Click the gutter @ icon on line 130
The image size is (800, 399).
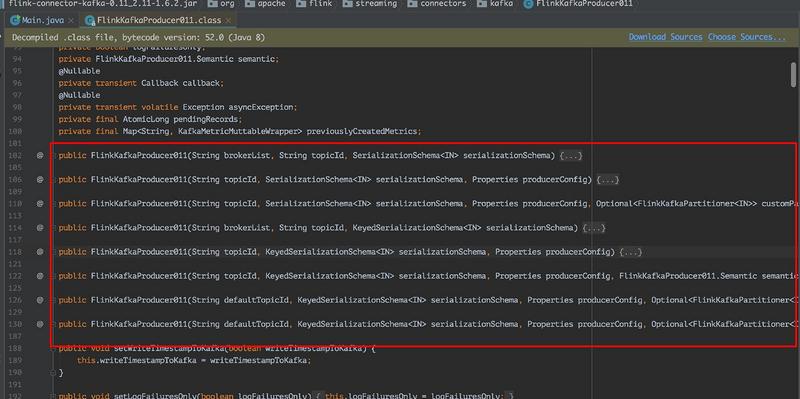40,324
